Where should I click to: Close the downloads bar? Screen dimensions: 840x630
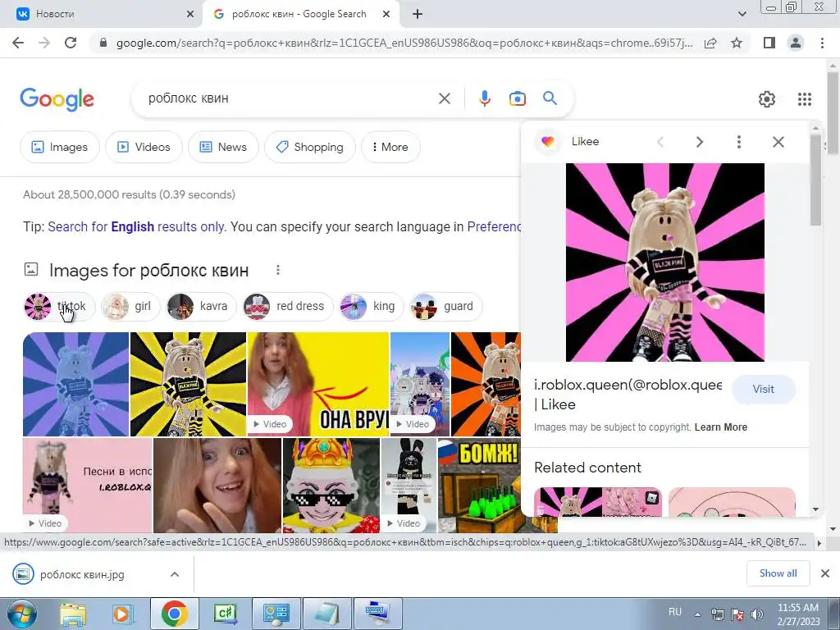pyautogui.click(x=825, y=573)
